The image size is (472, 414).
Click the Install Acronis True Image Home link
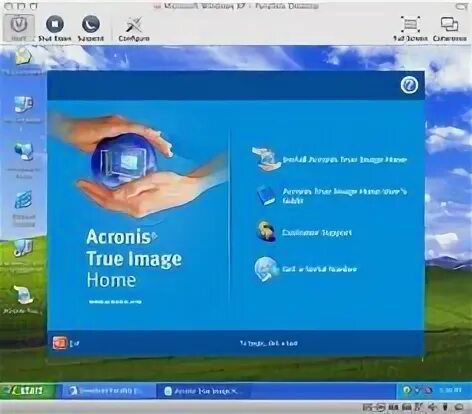[345, 160]
